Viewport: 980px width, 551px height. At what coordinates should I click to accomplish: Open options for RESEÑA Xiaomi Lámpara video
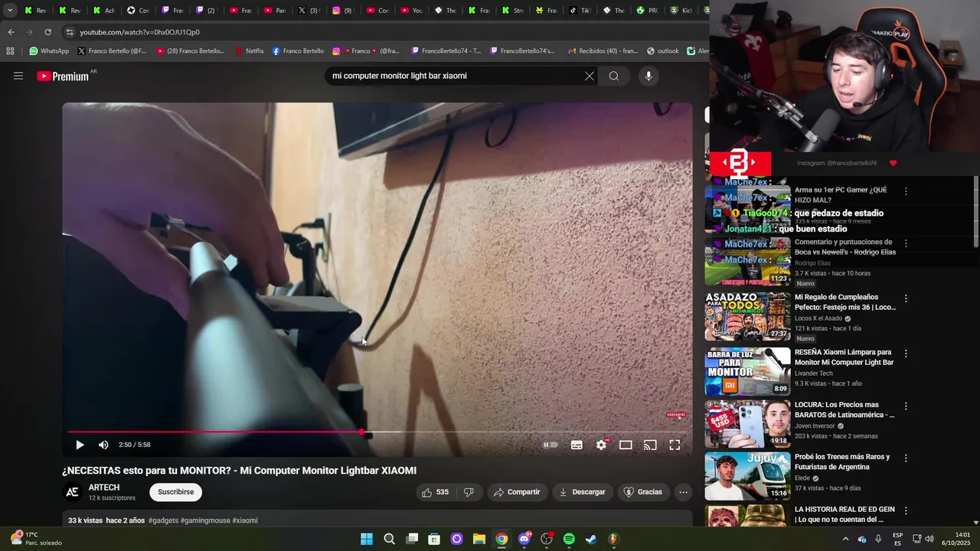pyautogui.click(x=906, y=354)
